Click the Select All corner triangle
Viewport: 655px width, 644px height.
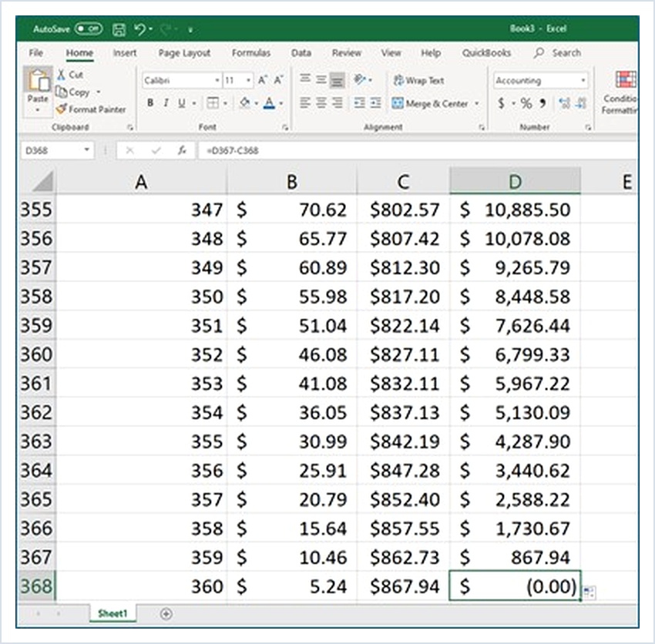pyautogui.click(x=42, y=181)
